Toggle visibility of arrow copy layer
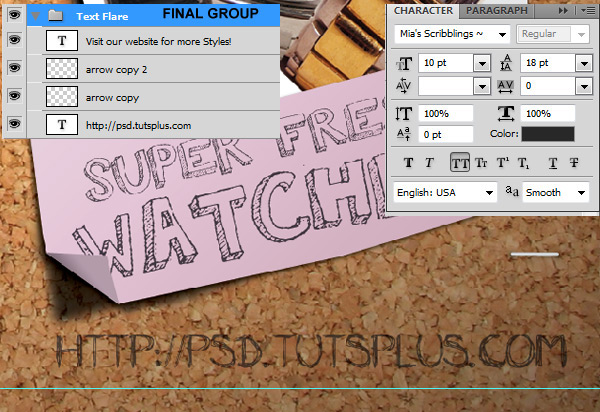This screenshot has height=412, width=600. click(x=14, y=95)
